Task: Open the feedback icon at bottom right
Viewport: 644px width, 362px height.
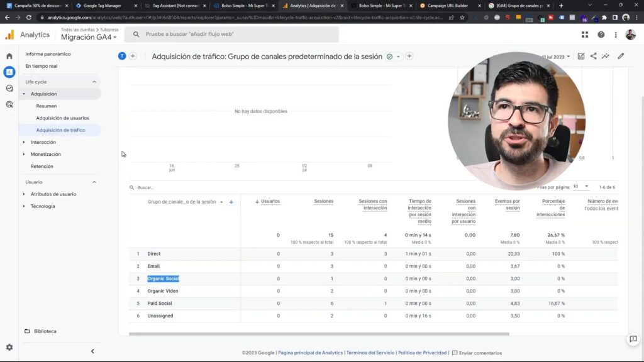Action: pos(633,339)
